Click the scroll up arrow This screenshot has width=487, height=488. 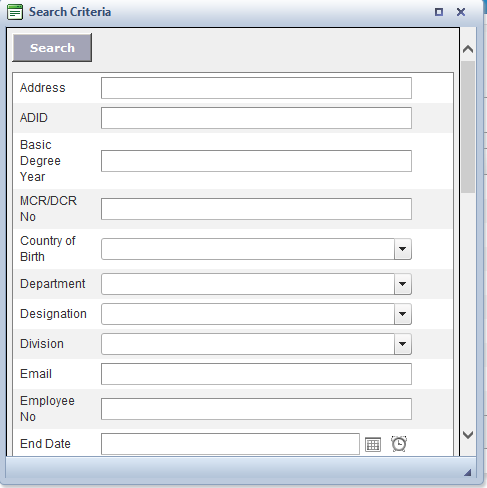(x=468, y=50)
